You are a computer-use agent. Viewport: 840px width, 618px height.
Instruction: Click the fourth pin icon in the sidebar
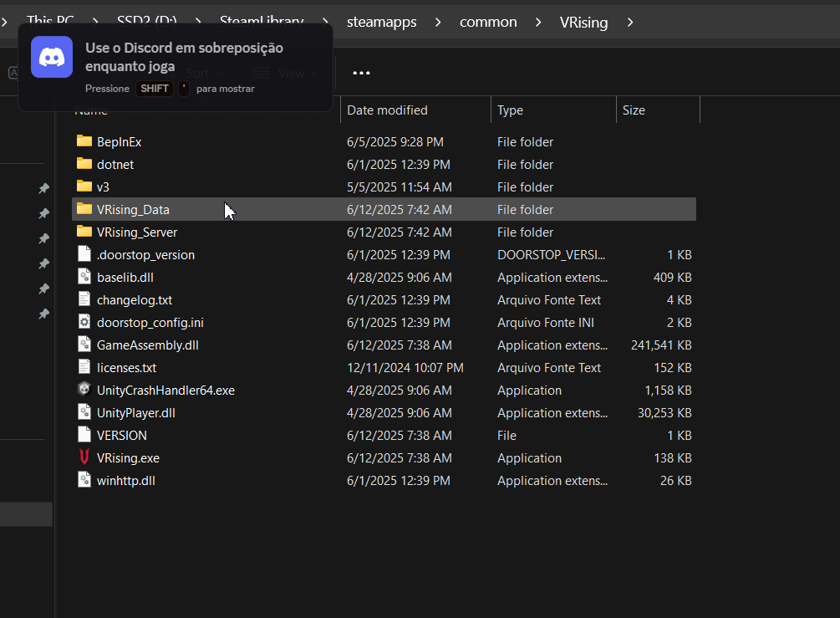point(44,263)
